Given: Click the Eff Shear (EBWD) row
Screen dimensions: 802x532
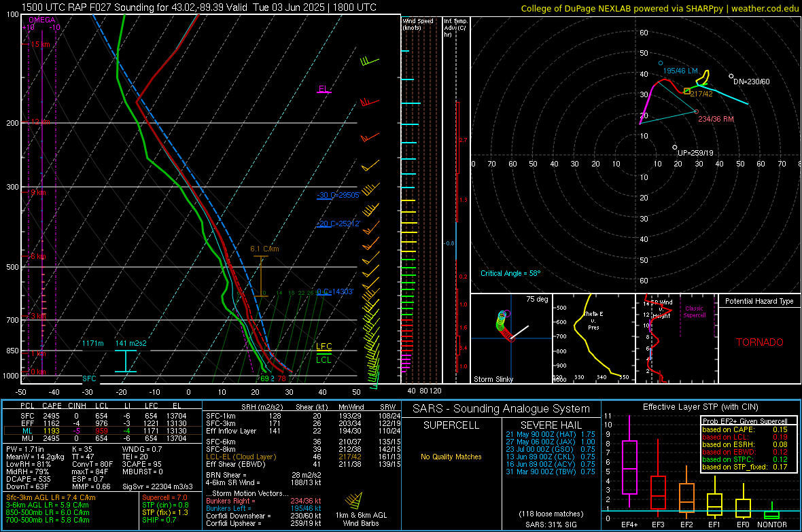Looking at the screenshot, I should 302,465.
